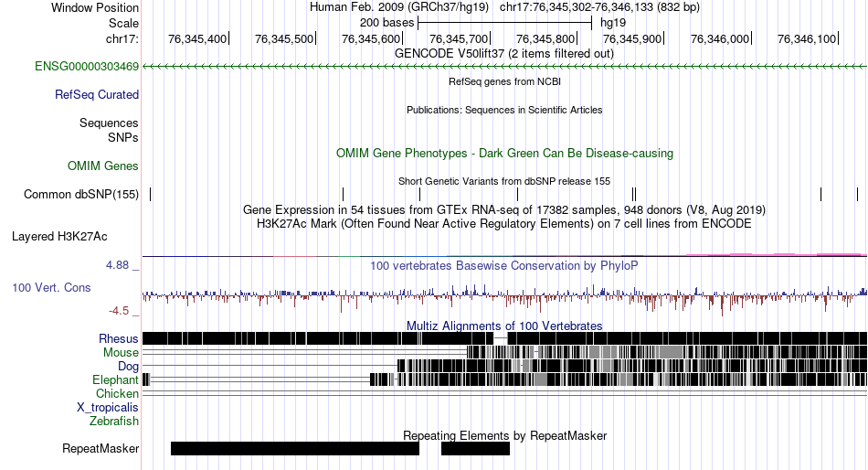868x470 pixels.
Task: Select the Mouse alignment row label
Action: point(121,353)
